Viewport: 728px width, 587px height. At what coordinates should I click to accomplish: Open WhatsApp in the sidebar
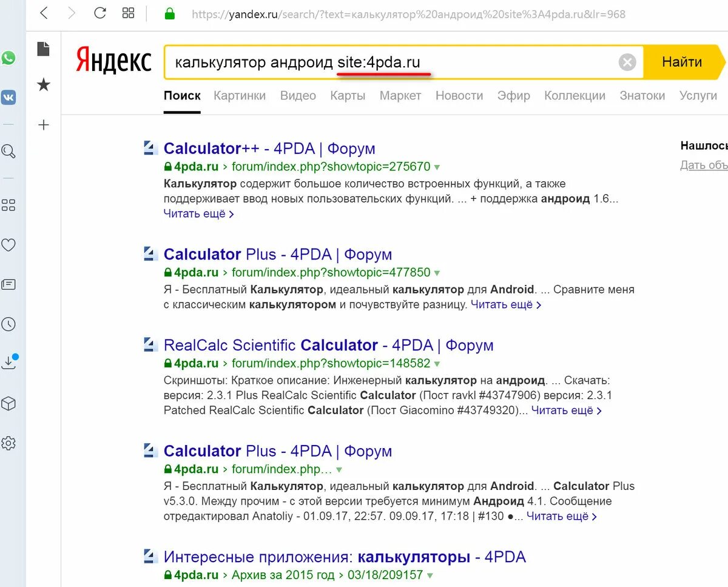point(8,58)
